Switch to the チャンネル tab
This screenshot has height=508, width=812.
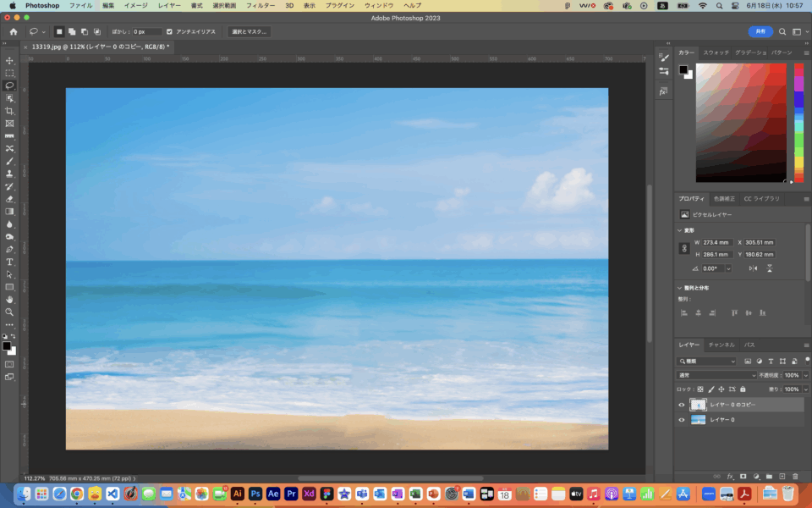coord(721,345)
